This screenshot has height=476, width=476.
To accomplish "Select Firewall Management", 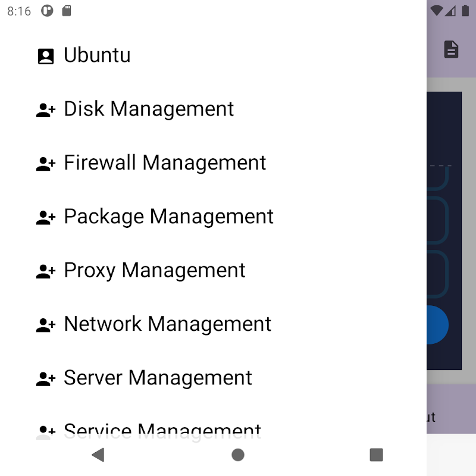I will (x=165, y=162).
